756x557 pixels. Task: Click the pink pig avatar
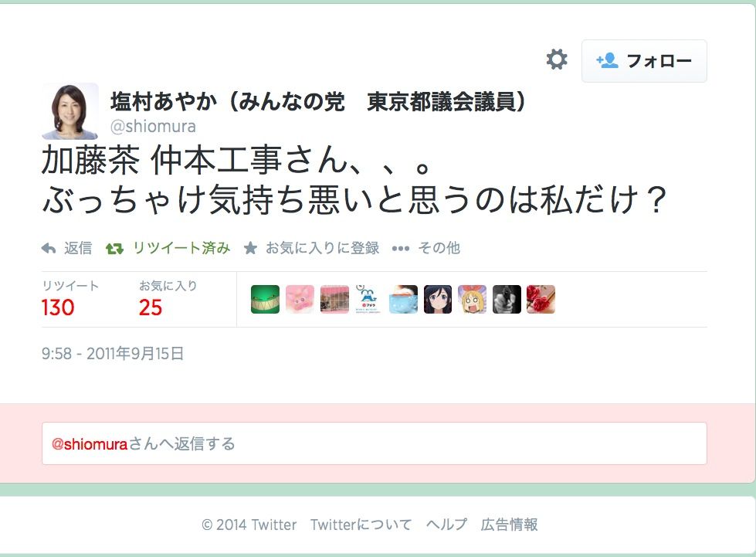(300, 299)
